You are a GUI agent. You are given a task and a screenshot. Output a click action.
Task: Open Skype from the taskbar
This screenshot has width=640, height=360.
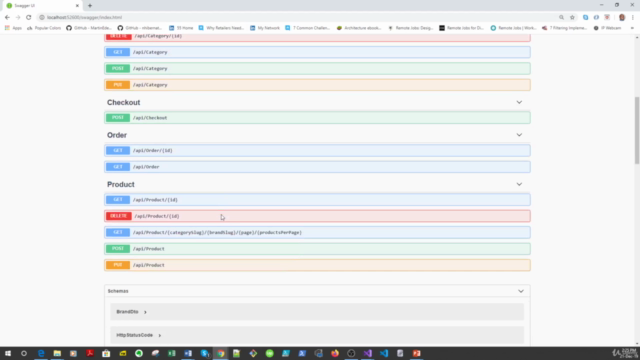(x=204, y=353)
